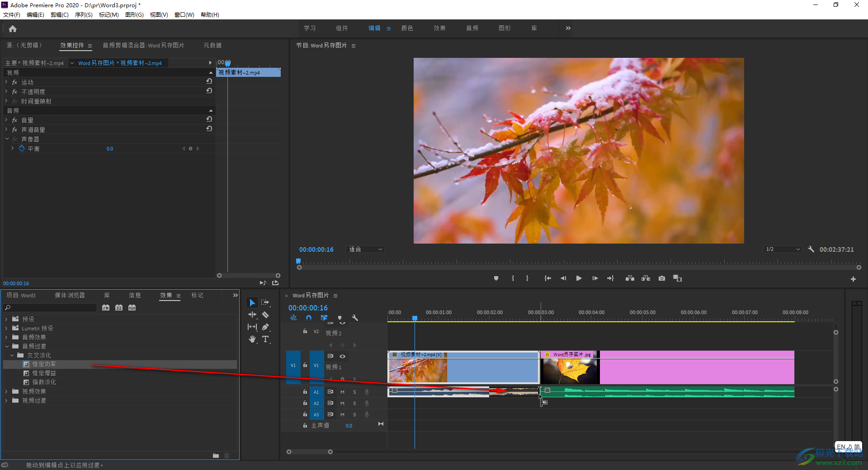Step back one frame
868x470 pixels.
(563, 278)
